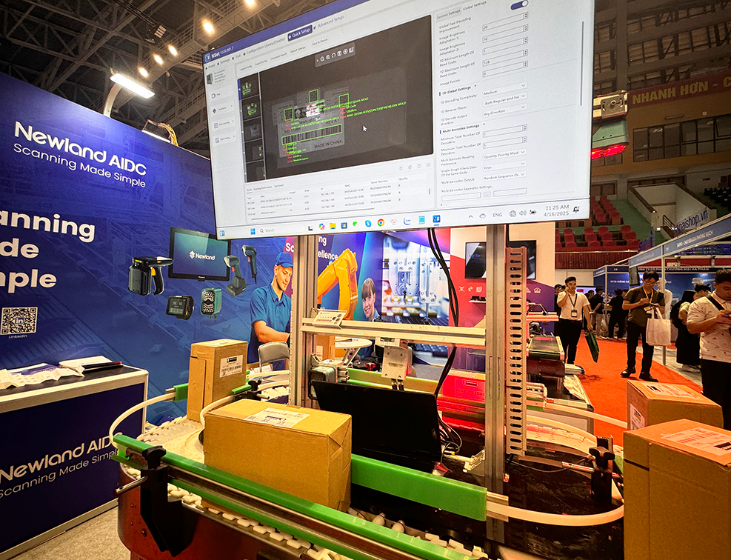Click the settings panel vertical scrollbar

[x=583, y=64]
